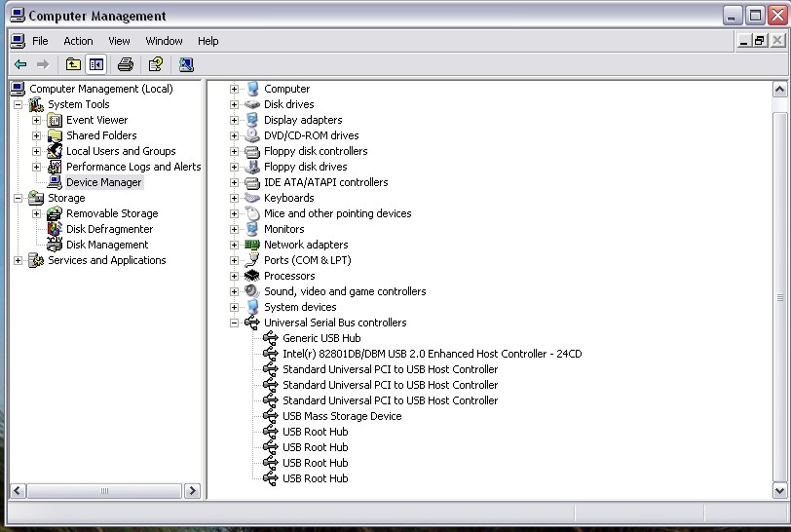The height and width of the screenshot is (532, 791).
Task: Click the Device Manager tree icon
Action: (x=55, y=182)
